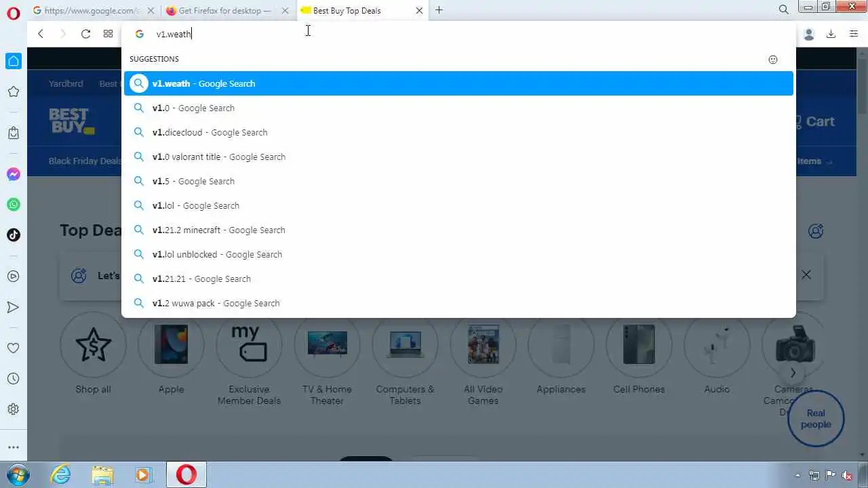
Task: Launch Internet Explorer from taskbar
Action: [x=60, y=474]
